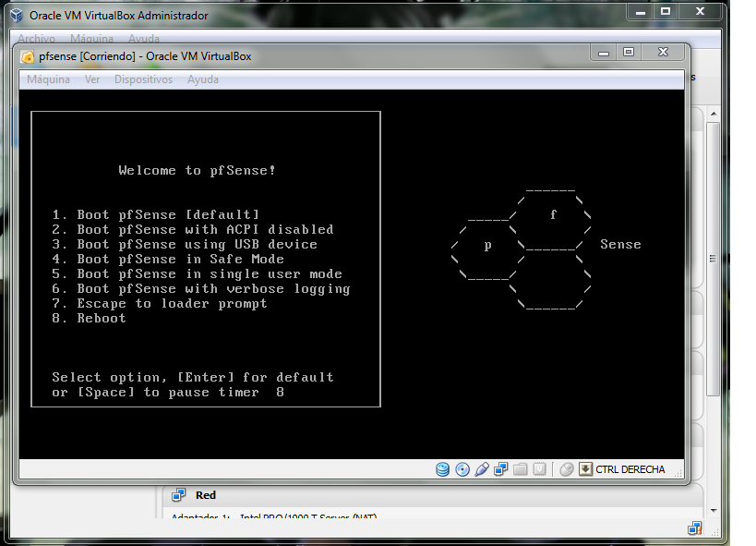Image resolution: width=756 pixels, height=546 pixels.
Task: Open the optical disc indicator in status bar
Action: [462, 469]
